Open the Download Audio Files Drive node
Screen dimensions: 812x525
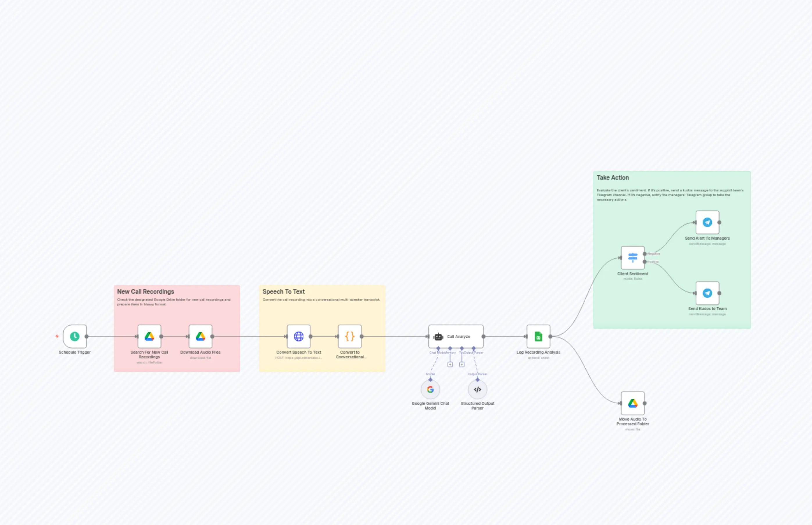(x=200, y=337)
